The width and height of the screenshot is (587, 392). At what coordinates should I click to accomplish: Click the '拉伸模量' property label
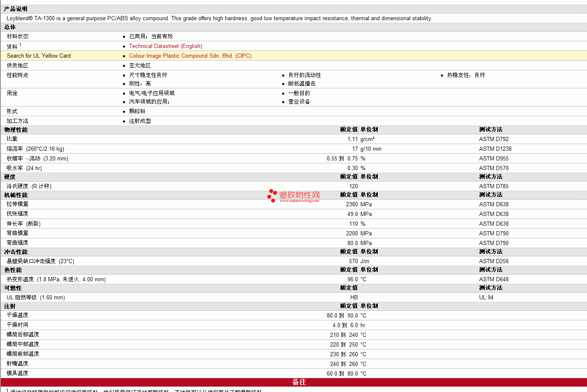click(18, 204)
